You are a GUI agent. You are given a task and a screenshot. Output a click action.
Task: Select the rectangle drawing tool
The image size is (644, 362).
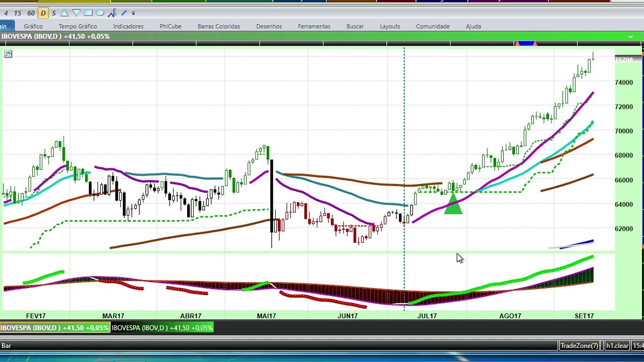coord(88,13)
